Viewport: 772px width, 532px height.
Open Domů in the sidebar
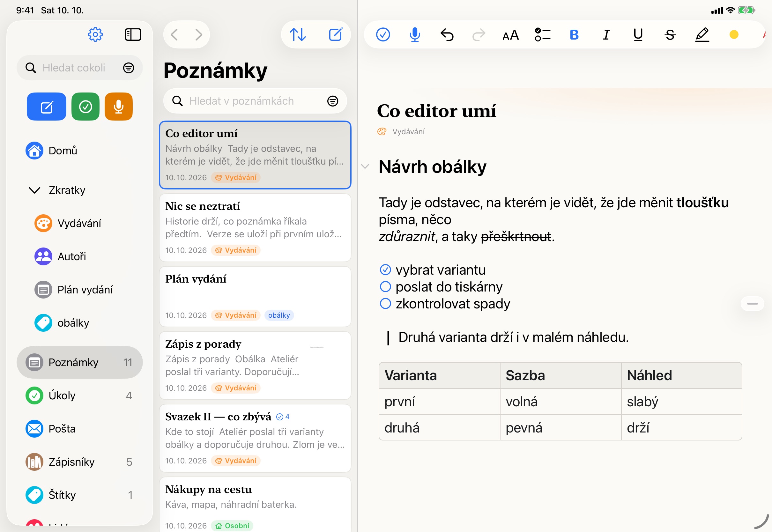click(x=80, y=151)
